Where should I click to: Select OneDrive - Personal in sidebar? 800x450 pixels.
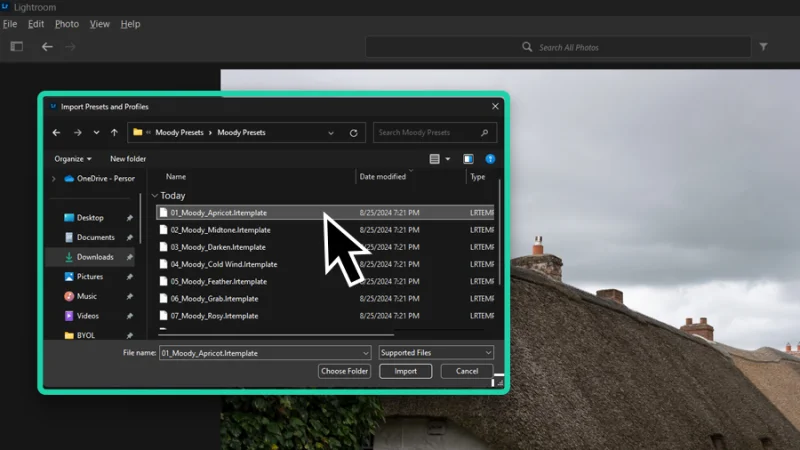pos(99,179)
